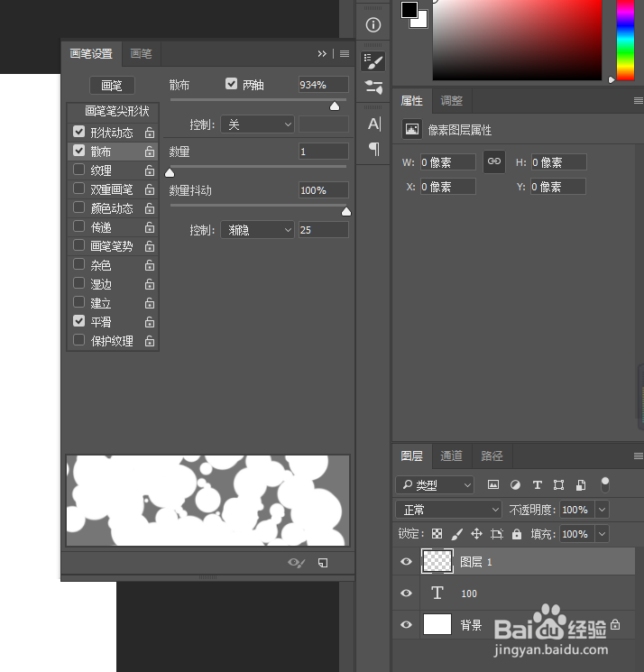Switch to the 调整 tab
This screenshot has height=672, width=644.
coord(452,101)
